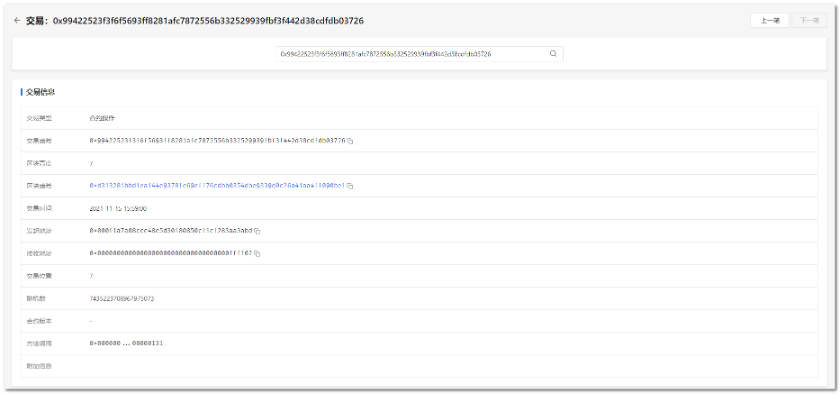
Task: Open the previous transaction with 上一笔
Action: [x=770, y=20]
